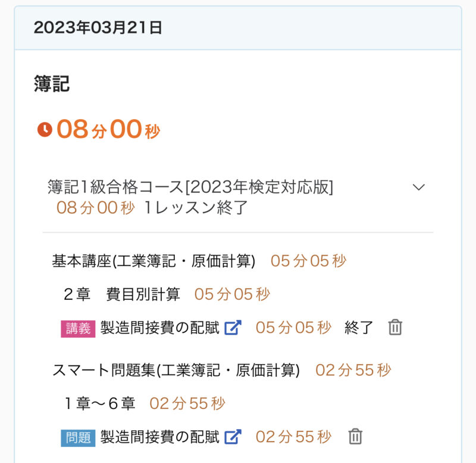Delete the 問題 製造間接費の配賦 record with trash icon
The height and width of the screenshot is (463, 476).
[x=355, y=437]
